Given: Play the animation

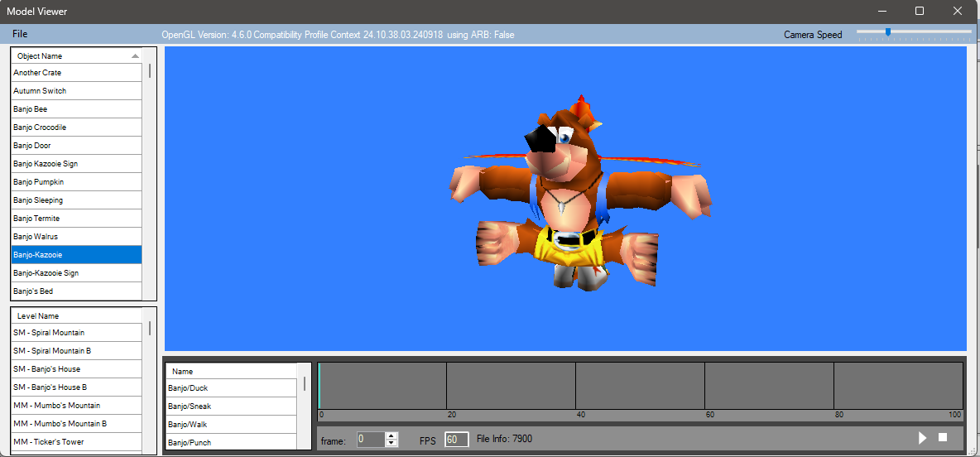Looking at the screenshot, I should [923, 438].
